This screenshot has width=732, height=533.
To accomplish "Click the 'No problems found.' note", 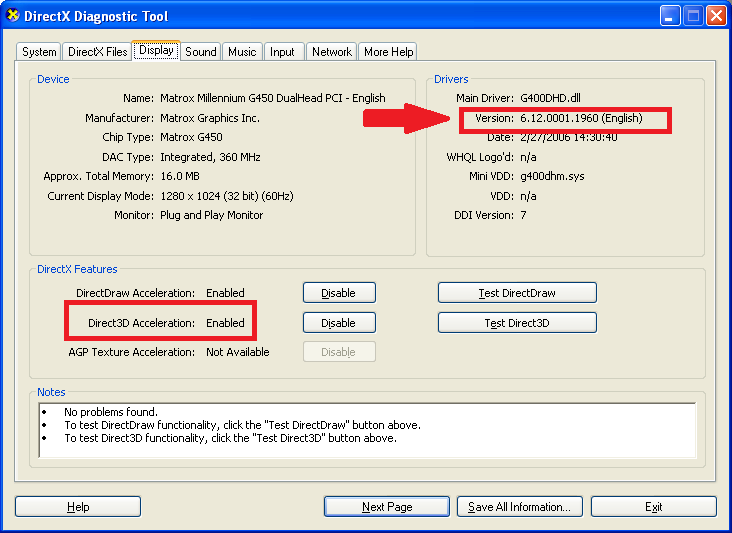I will pos(111,412).
